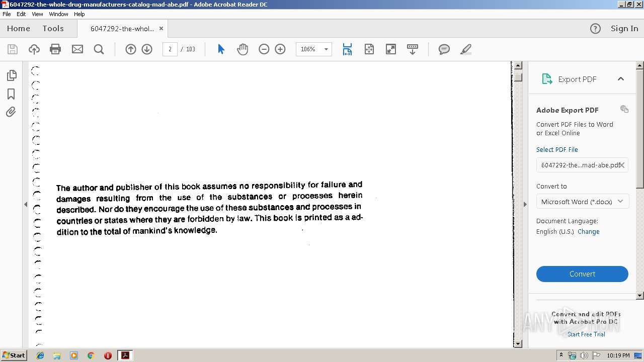Open Page Thumbnails panel
644x362 pixels.
(11, 75)
